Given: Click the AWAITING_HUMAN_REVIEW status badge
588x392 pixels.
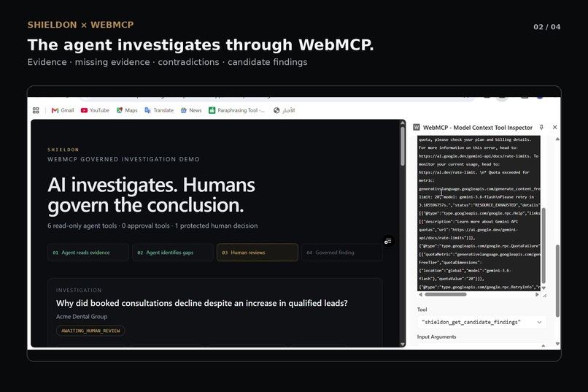Looking at the screenshot, I should [x=90, y=331].
